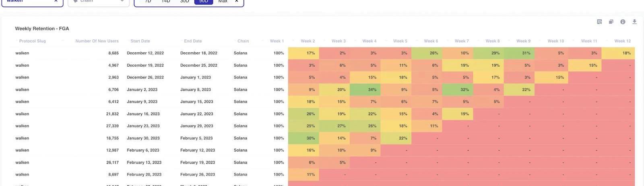Open the chain filter dropdown
The image size is (644, 186).
click(x=98, y=2)
